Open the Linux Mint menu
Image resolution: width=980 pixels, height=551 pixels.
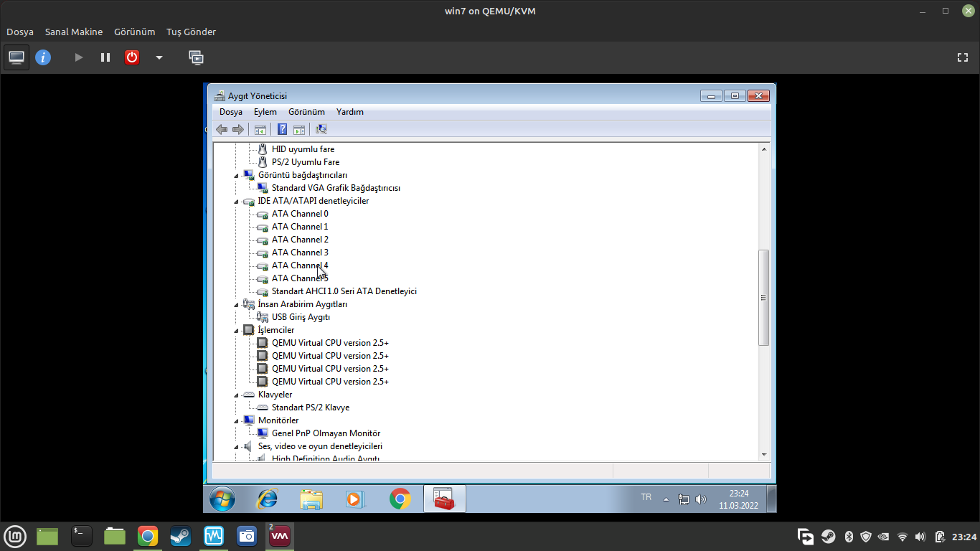pos(15,536)
